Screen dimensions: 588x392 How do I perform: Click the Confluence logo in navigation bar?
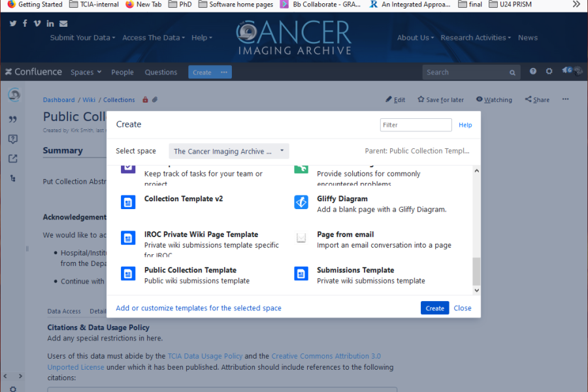33,72
